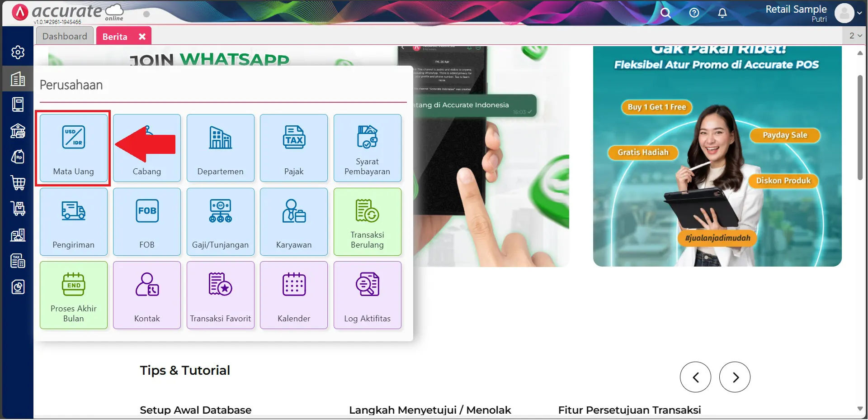
Task: Launch Proses Akhir Bulan
Action: tap(73, 295)
